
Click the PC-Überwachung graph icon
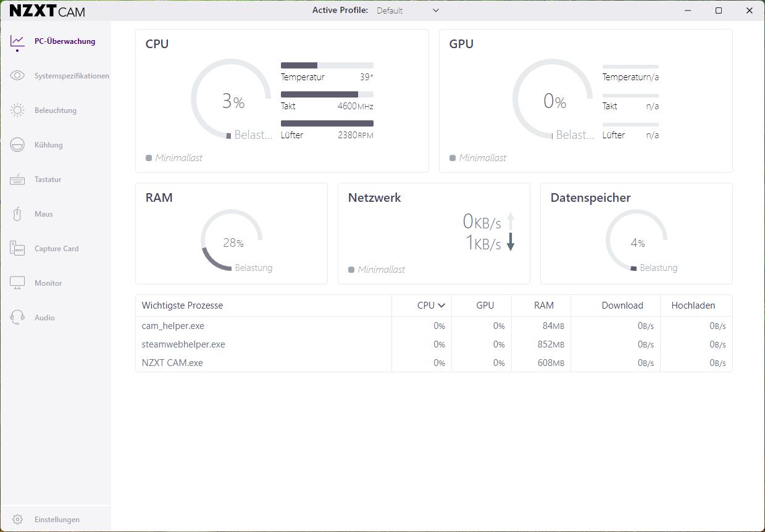point(17,41)
